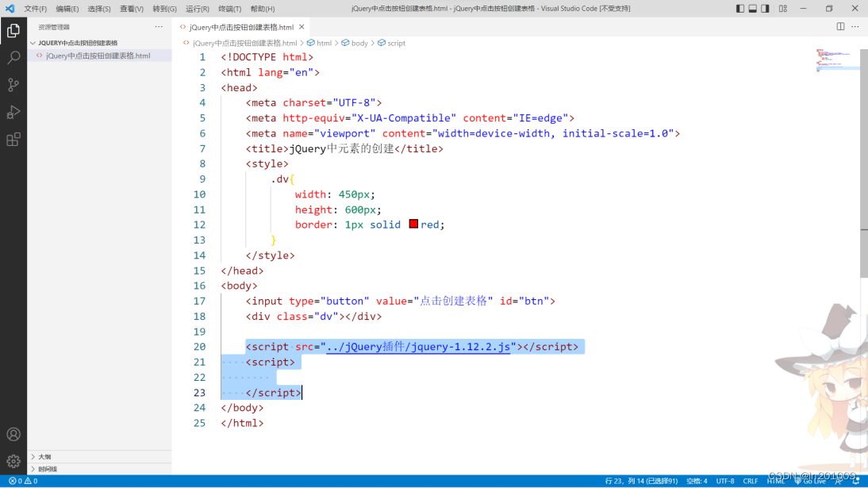868x488 pixels.
Task: Click the VS Code logo in title bar
Action: click(10, 8)
